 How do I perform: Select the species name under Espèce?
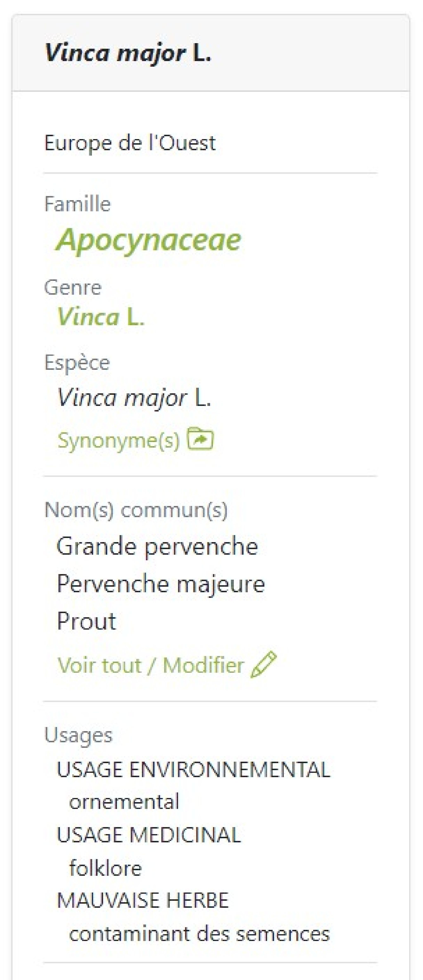click(134, 398)
